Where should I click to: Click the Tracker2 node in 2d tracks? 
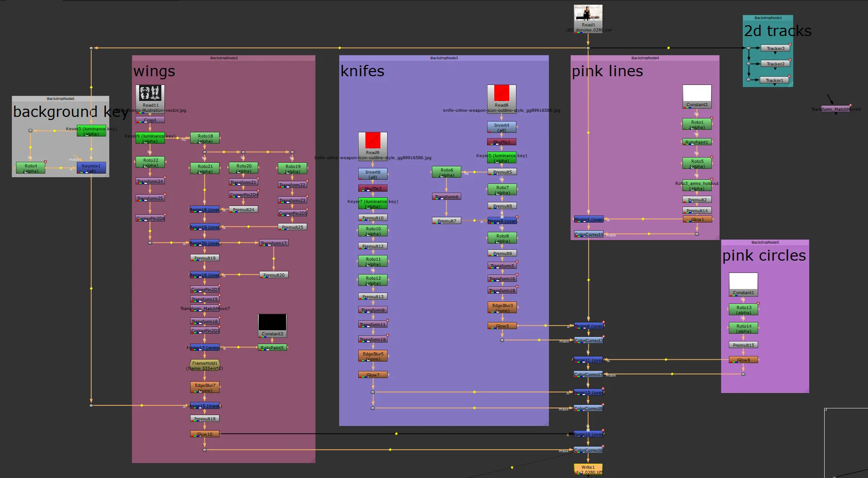click(x=775, y=63)
